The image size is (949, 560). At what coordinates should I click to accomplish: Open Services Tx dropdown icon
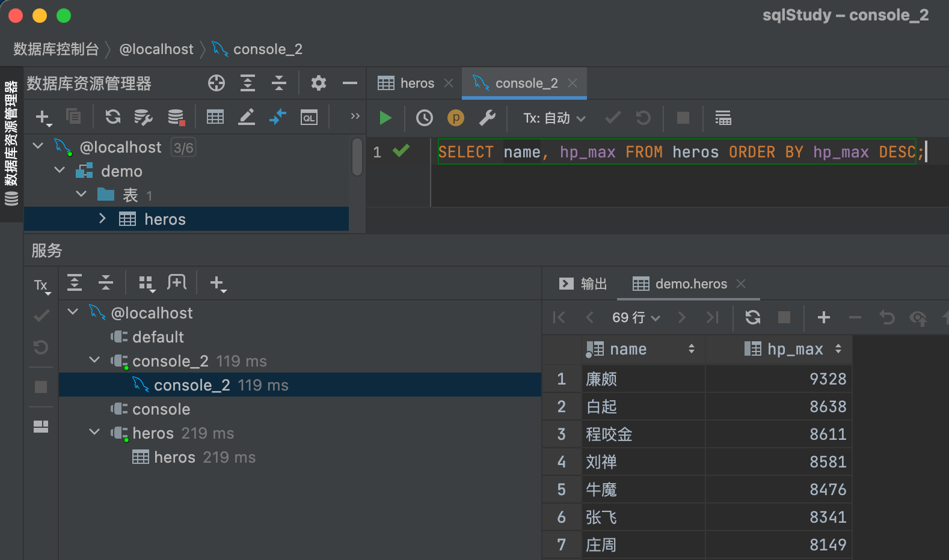pyautogui.click(x=41, y=285)
